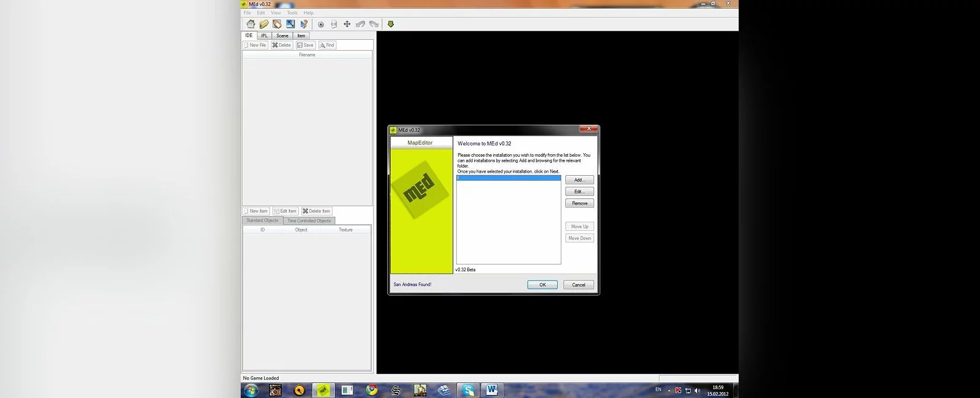Click the "San Andreas Found!" status text
This screenshot has height=398, width=980.
(x=412, y=285)
